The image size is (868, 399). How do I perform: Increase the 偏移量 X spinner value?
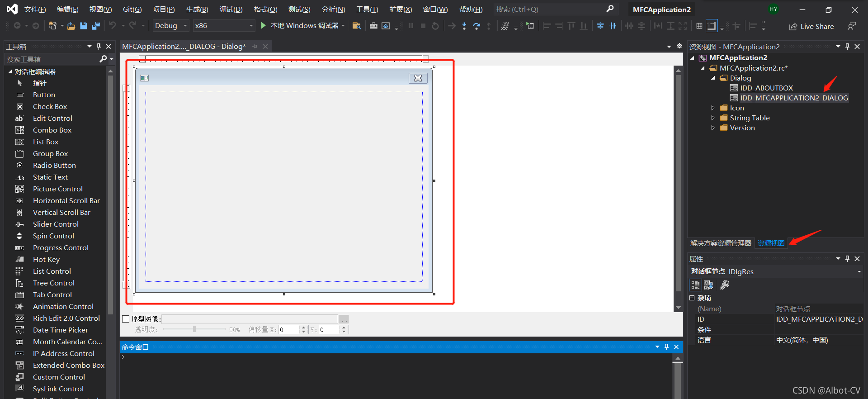tap(304, 328)
